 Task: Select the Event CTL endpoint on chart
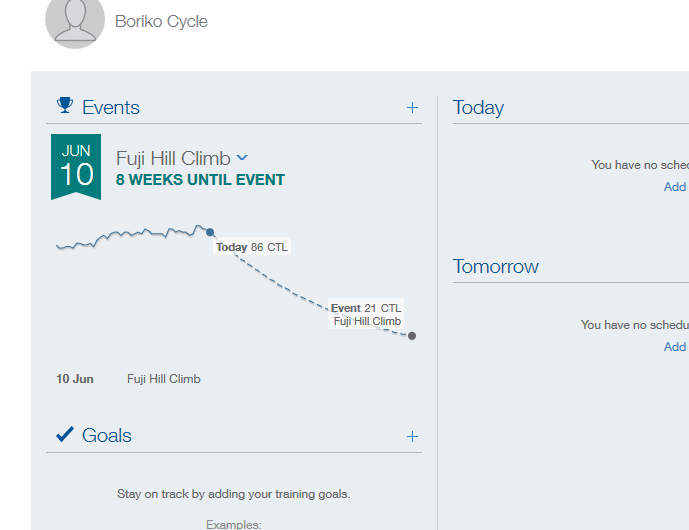412,336
